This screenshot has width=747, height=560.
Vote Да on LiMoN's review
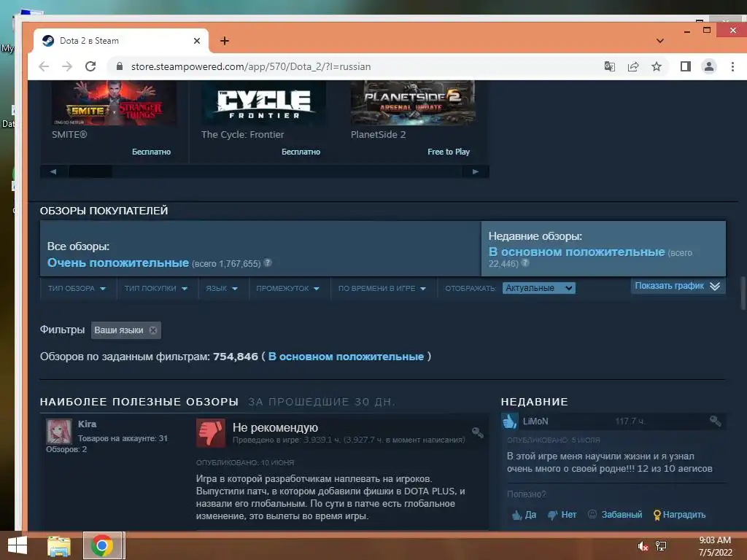point(524,515)
